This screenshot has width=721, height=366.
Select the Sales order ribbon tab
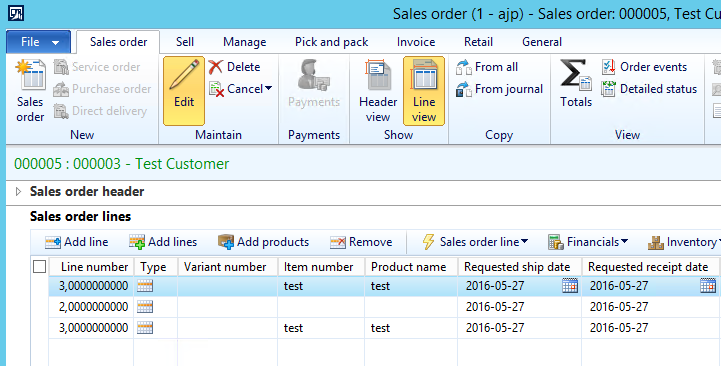coord(118,42)
